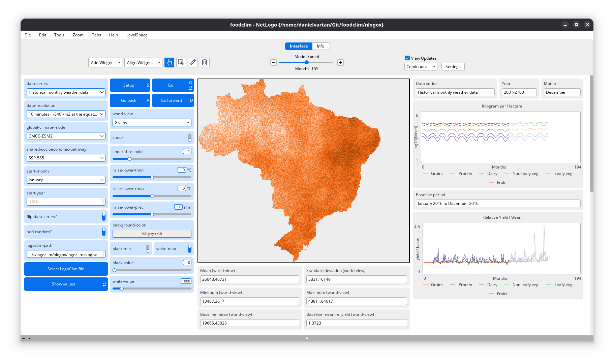Decrease model speed with minus icon

click(x=274, y=62)
